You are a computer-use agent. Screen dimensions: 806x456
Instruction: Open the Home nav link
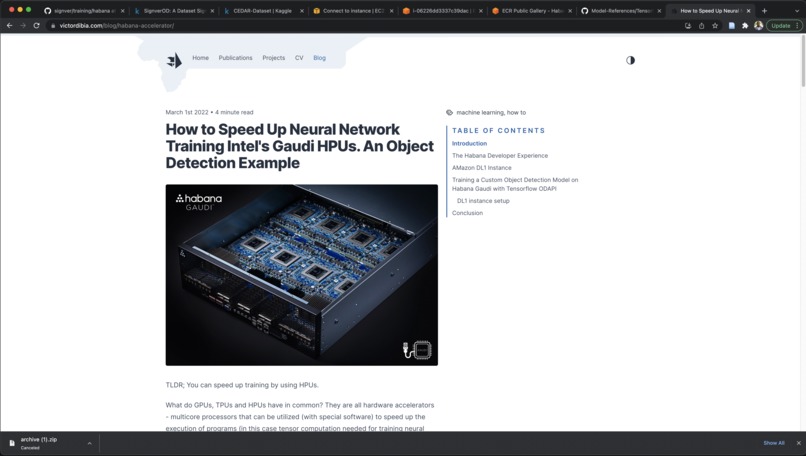pos(200,58)
